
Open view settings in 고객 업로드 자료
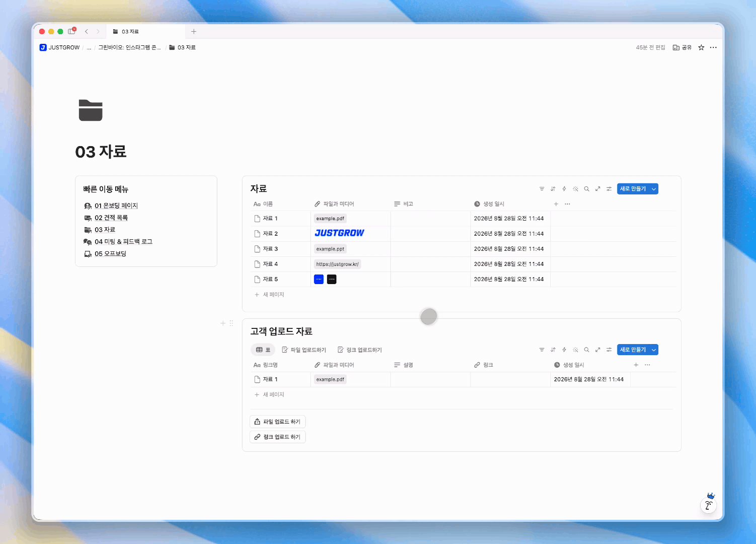pyautogui.click(x=609, y=350)
